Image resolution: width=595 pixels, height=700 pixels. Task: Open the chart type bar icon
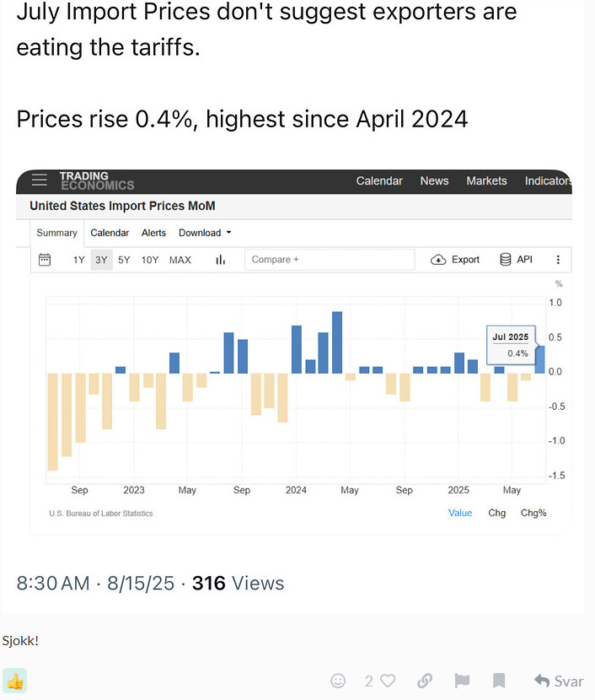click(220, 260)
